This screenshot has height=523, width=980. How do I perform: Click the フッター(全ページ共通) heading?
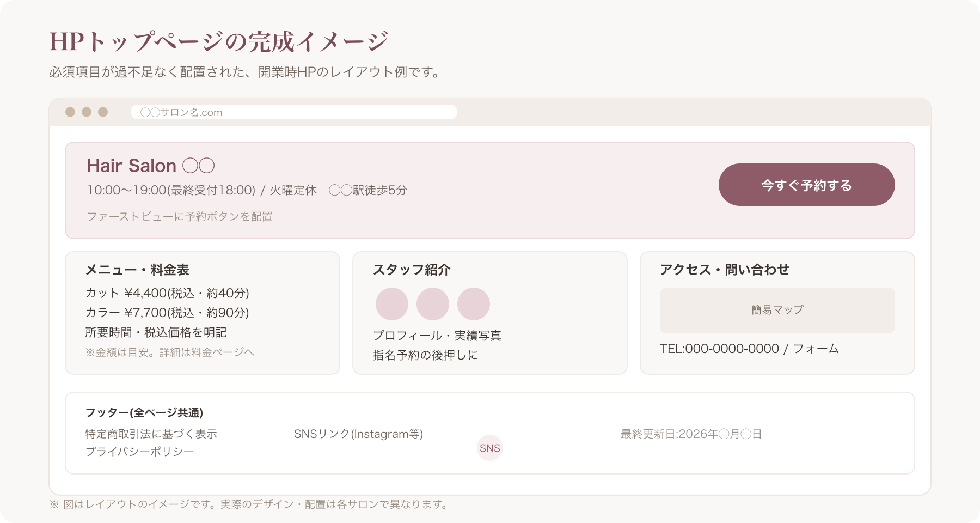[x=144, y=413]
